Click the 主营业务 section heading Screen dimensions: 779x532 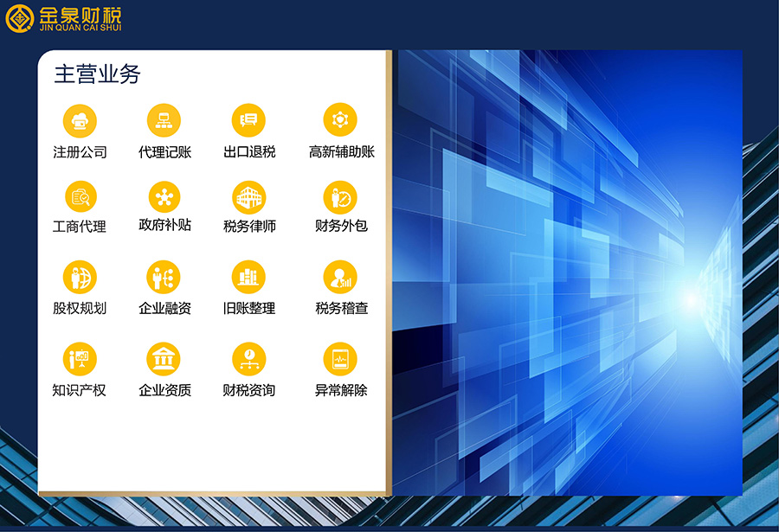click(x=97, y=74)
